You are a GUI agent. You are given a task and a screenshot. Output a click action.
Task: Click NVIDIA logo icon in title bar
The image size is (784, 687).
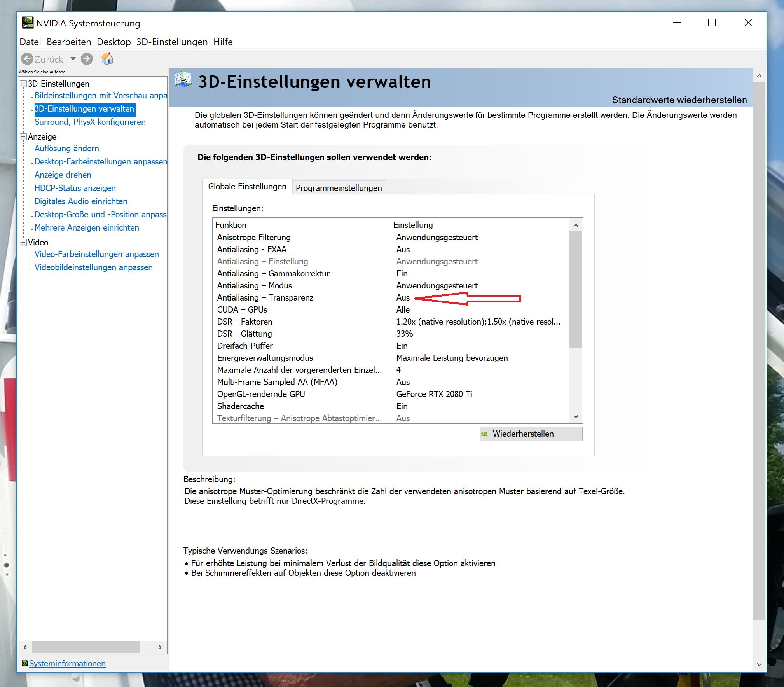coord(27,23)
